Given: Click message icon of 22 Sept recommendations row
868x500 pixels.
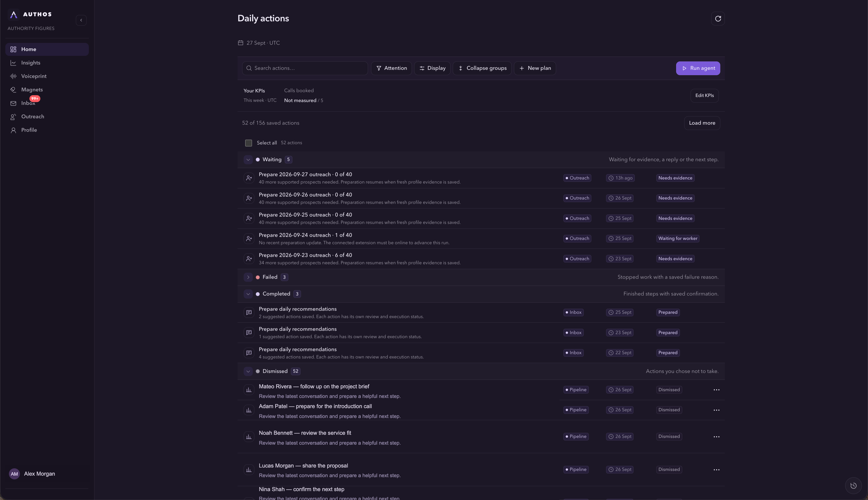Looking at the screenshot, I should (249, 353).
